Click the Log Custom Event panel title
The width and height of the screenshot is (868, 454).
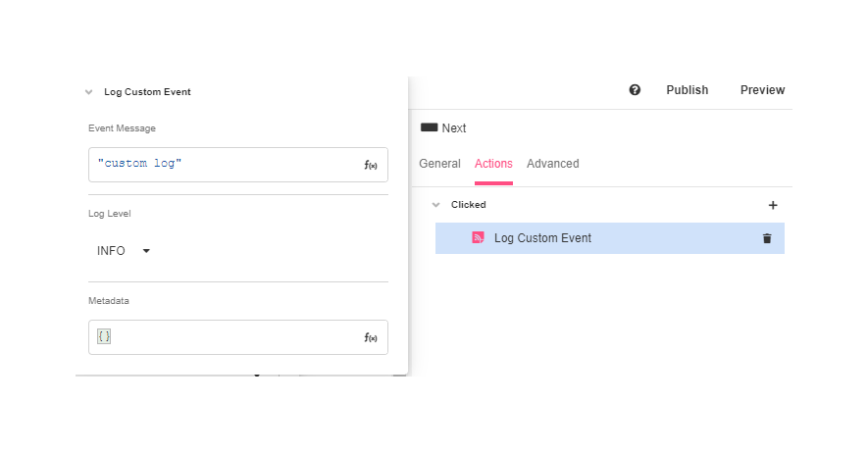coord(147,92)
